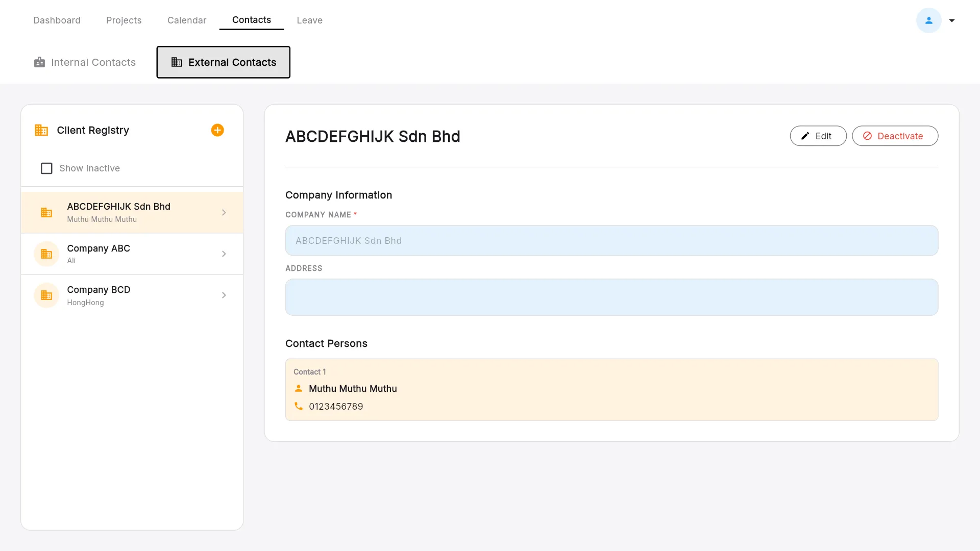This screenshot has height=551, width=980.
Task: Click the person icon beside Muthu Muthu Muthu
Action: 299,388
